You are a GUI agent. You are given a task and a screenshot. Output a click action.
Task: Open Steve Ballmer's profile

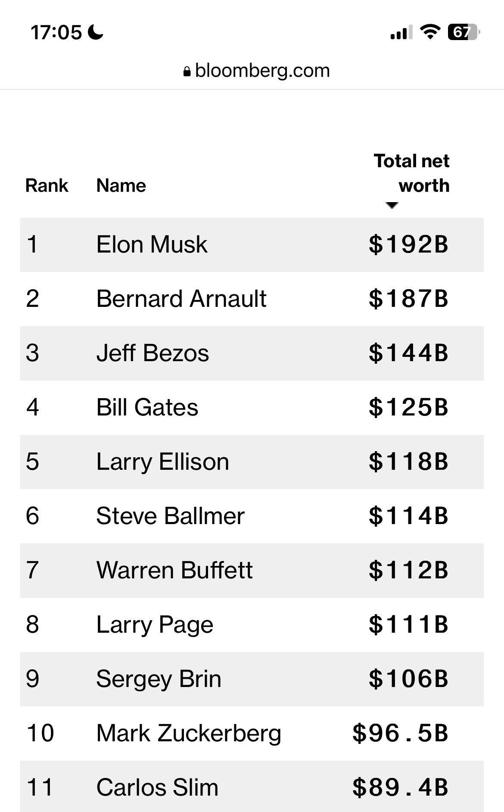(x=170, y=516)
